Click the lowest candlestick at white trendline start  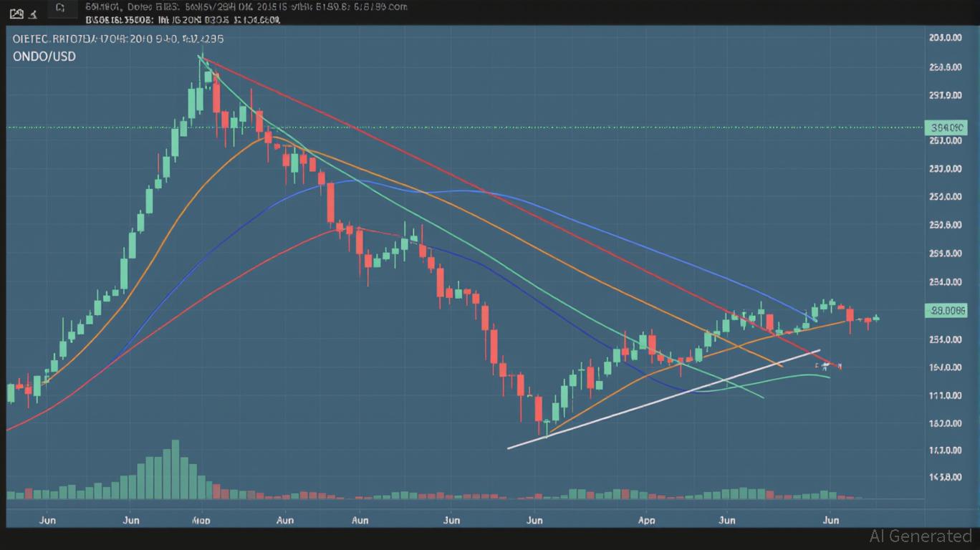click(x=547, y=428)
